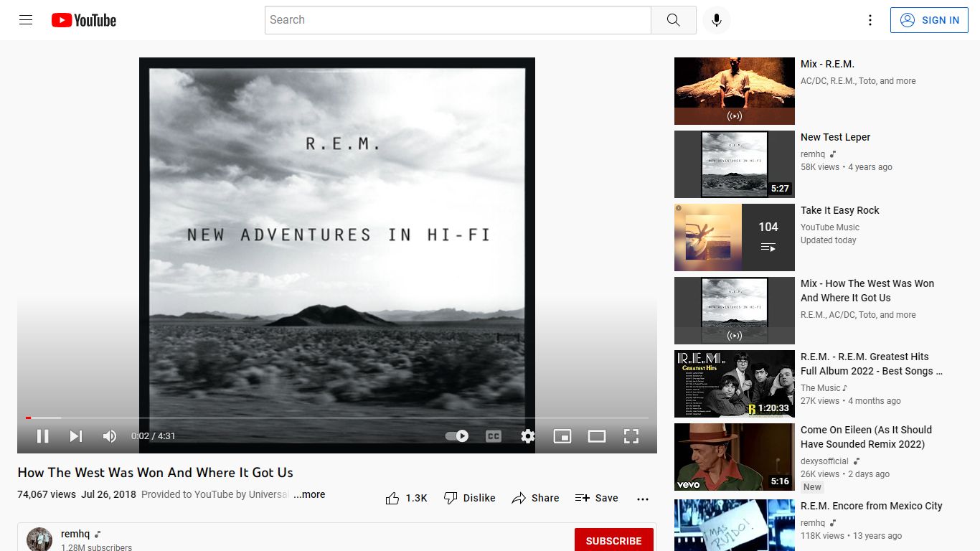Image resolution: width=980 pixels, height=551 pixels.
Task: Click the video title text
Action: (156, 473)
